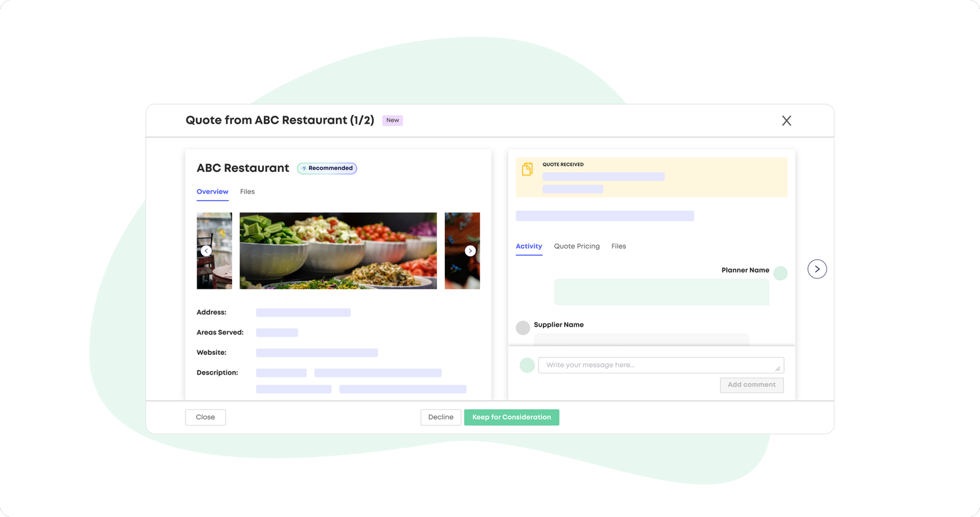Click the clipboard icon on Quote Received banner

[x=527, y=169]
